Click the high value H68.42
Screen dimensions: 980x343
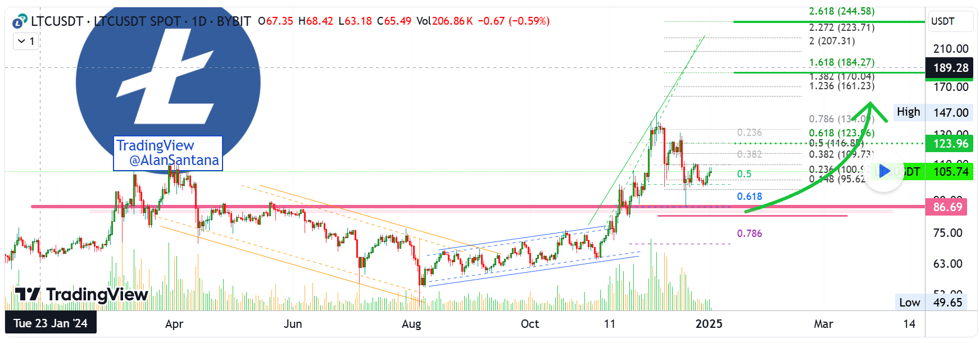(x=316, y=21)
